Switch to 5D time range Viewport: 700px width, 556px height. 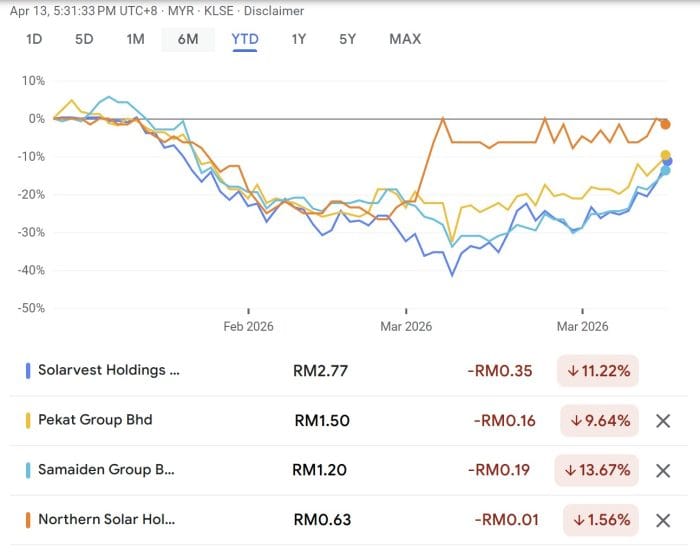(84, 39)
